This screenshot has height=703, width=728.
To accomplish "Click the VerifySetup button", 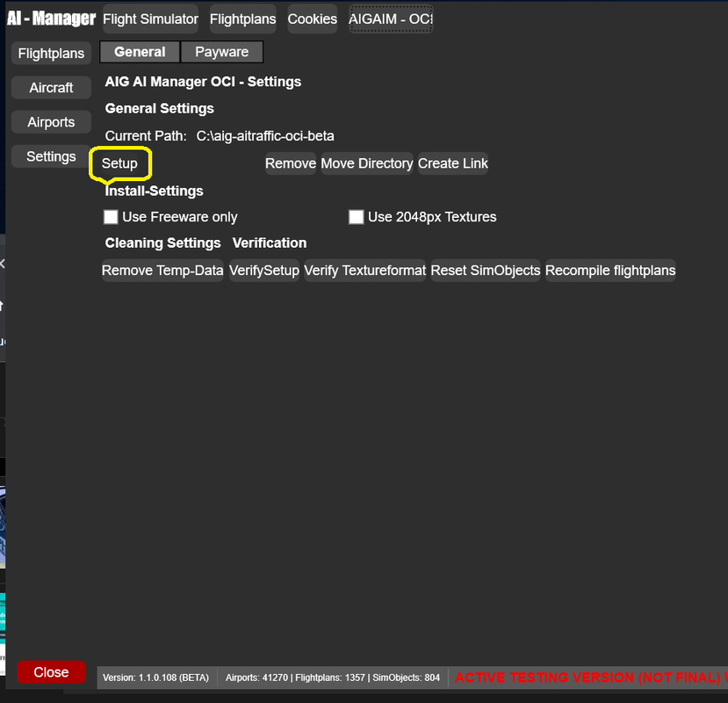I will pyautogui.click(x=264, y=271).
